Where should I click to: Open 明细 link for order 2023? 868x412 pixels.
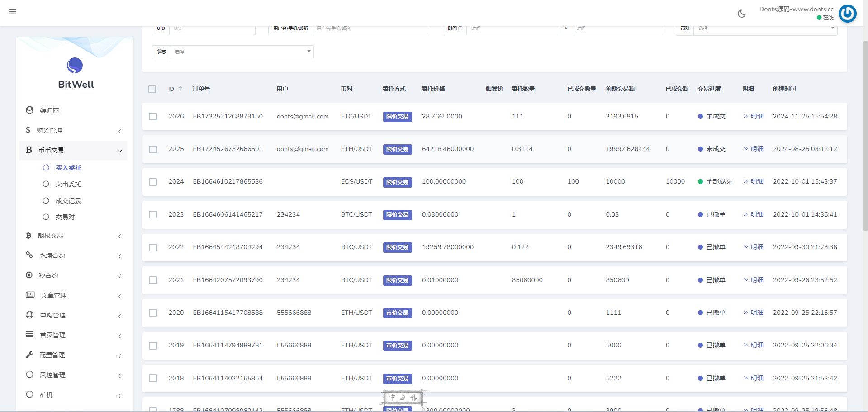coord(754,214)
